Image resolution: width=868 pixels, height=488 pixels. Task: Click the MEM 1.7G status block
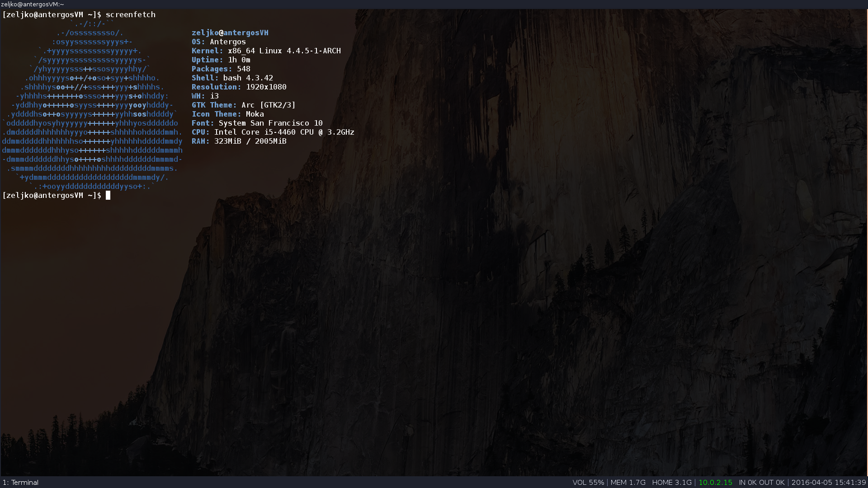[628, 483]
